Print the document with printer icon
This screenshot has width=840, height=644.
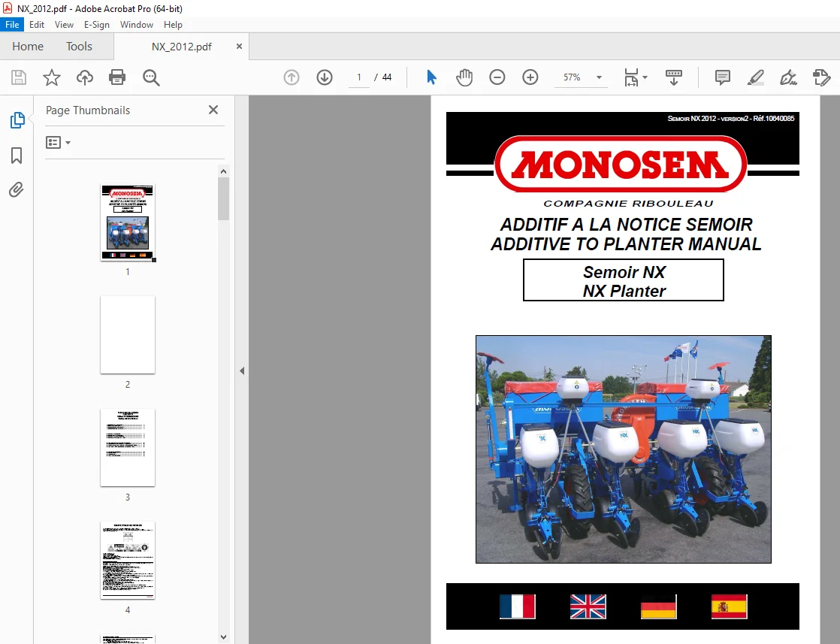pyautogui.click(x=117, y=77)
